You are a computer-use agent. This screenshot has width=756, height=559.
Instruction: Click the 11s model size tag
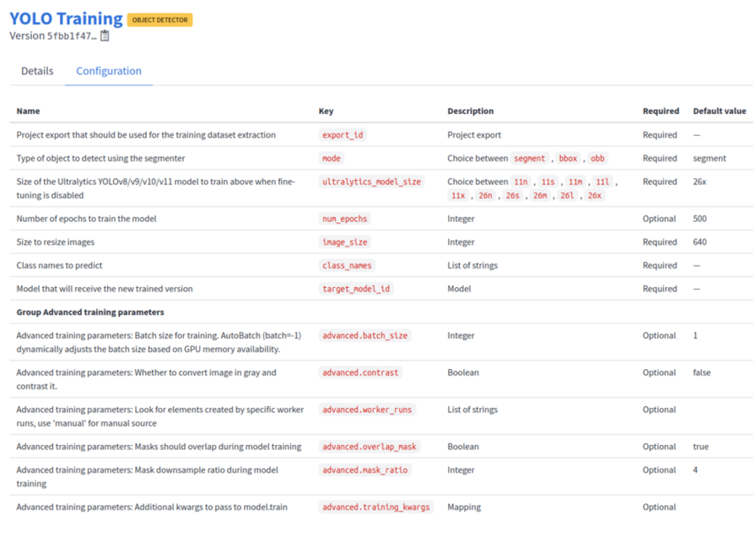[548, 182]
